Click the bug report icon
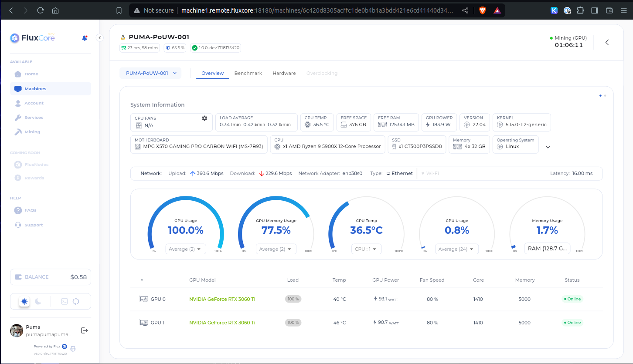This screenshot has height=364, width=633. click(73, 349)
